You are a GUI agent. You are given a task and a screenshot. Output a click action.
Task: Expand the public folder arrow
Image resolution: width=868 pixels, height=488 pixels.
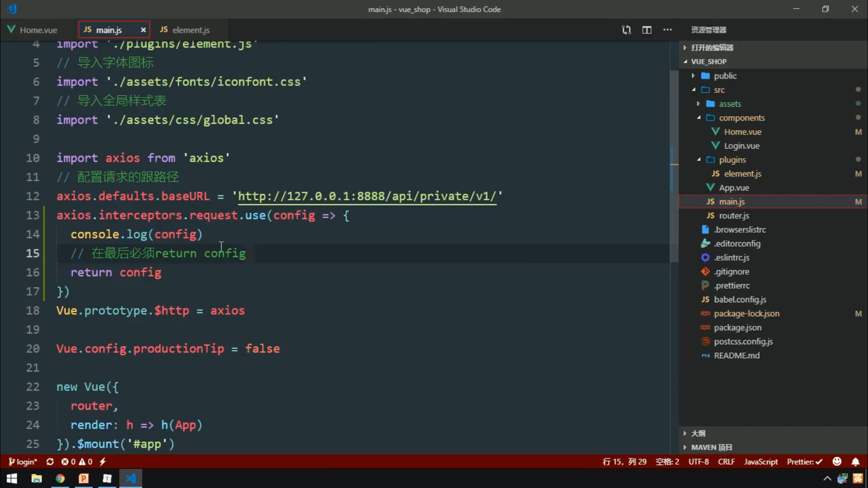(x=693, y=76)
